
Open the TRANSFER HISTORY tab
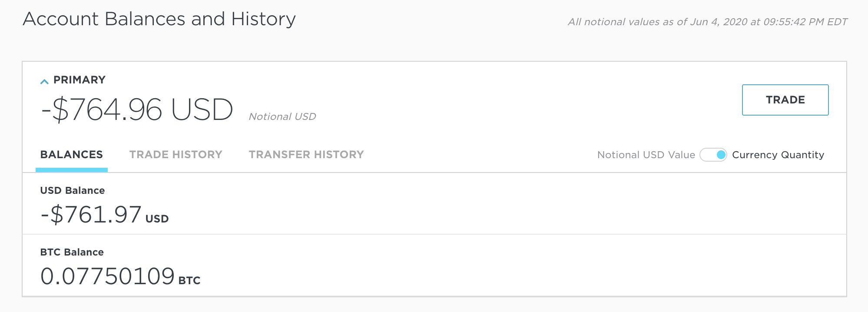pos(306,155)
